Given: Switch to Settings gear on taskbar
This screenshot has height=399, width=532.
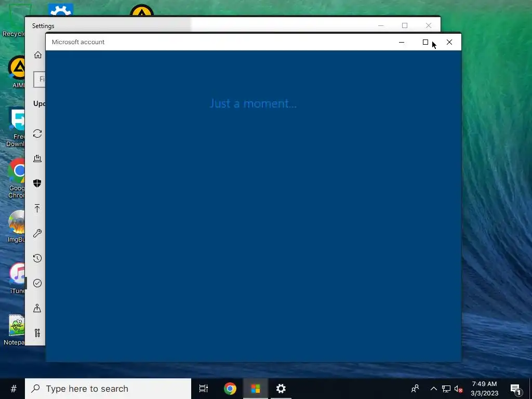Looking at the screenshot, I should coord(281,389).
